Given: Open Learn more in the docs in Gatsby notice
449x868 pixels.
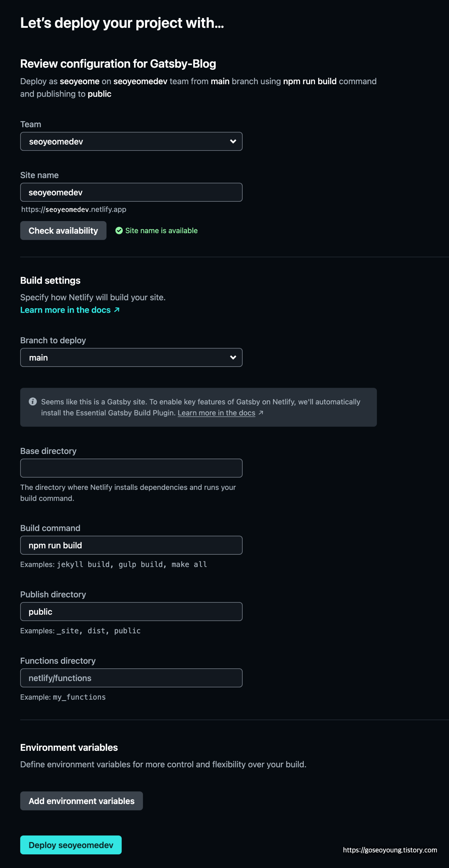Looking at the screenshot, I should (x=217, y=413).
